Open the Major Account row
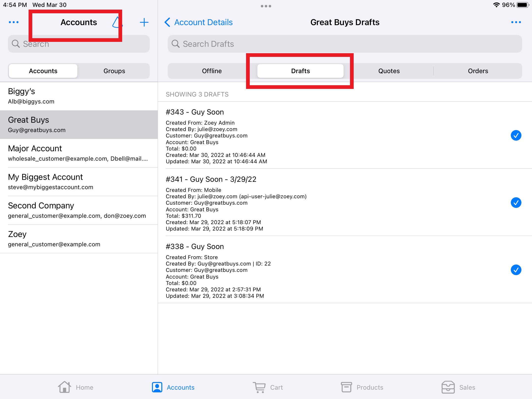Image resolution: width=532 pixels, height=399 pixels. point(79,153)
